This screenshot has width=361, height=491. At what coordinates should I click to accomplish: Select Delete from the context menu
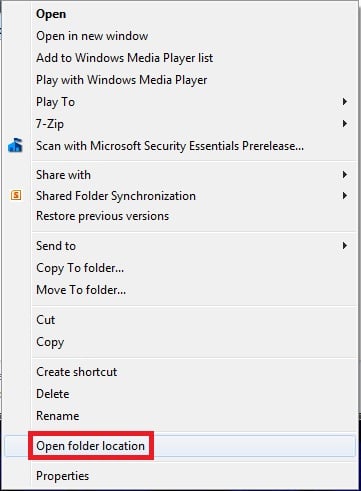[x=53, y=394]
